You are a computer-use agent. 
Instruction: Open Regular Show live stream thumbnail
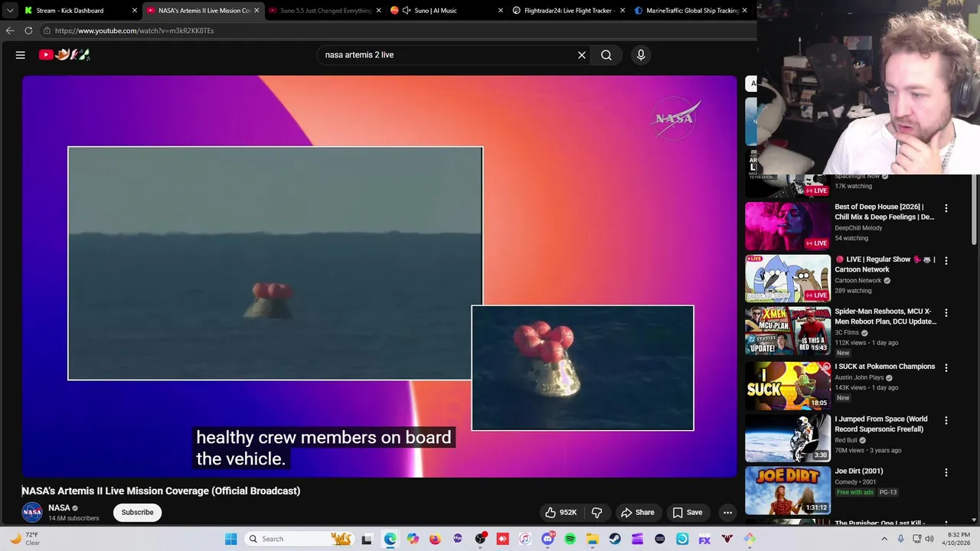(788, 279)
